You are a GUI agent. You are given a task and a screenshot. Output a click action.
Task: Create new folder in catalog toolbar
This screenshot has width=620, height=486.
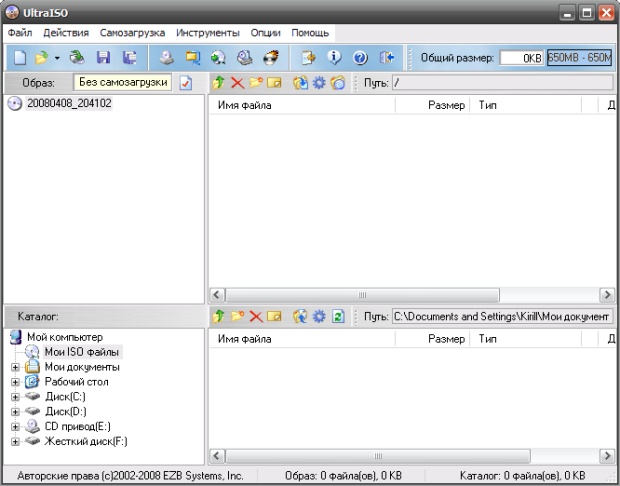click(237, 316)
